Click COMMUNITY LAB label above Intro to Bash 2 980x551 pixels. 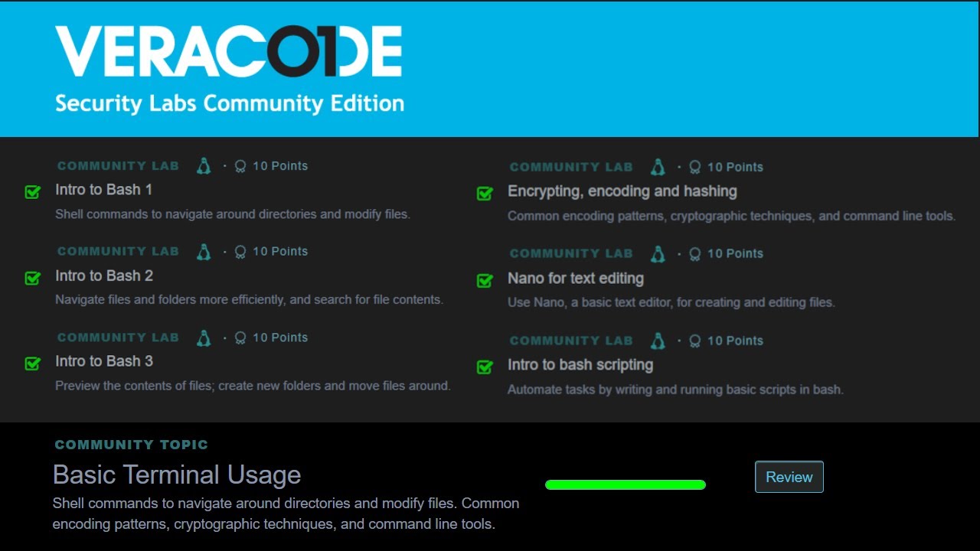point(118,252)
